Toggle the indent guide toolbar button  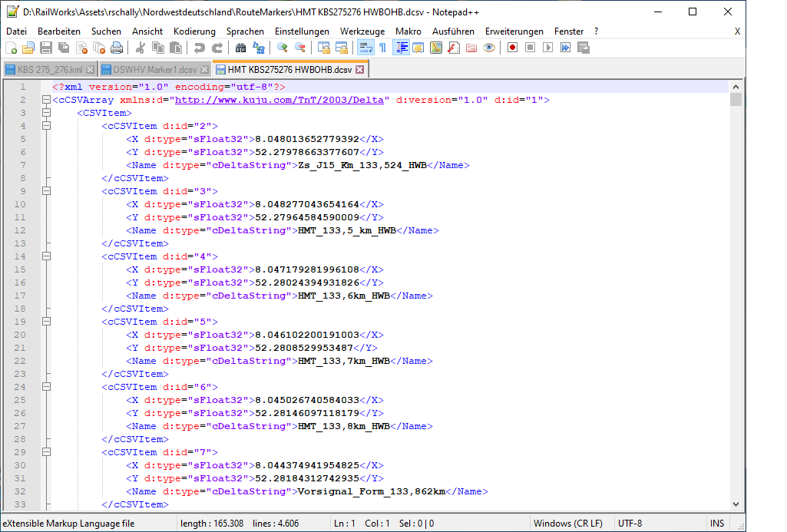(x=401, y=48)
